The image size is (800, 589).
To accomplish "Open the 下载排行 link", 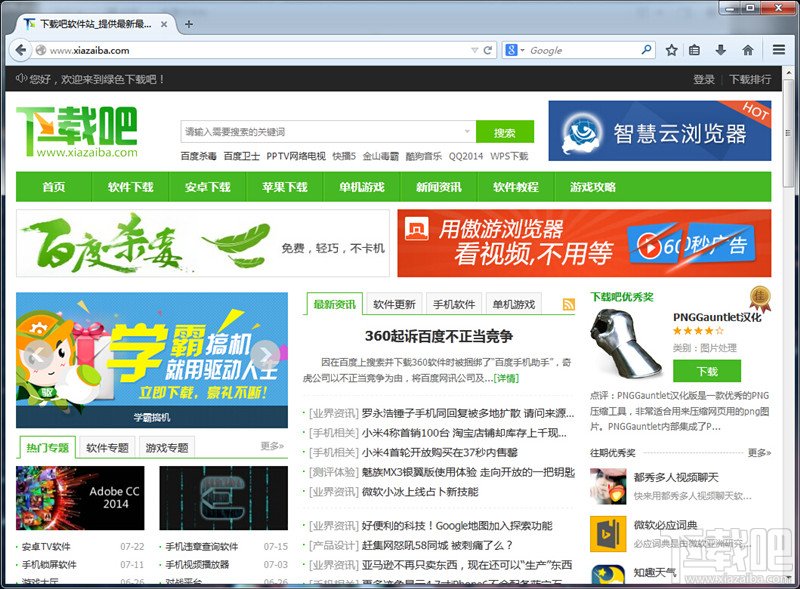I will pos(749,79).
